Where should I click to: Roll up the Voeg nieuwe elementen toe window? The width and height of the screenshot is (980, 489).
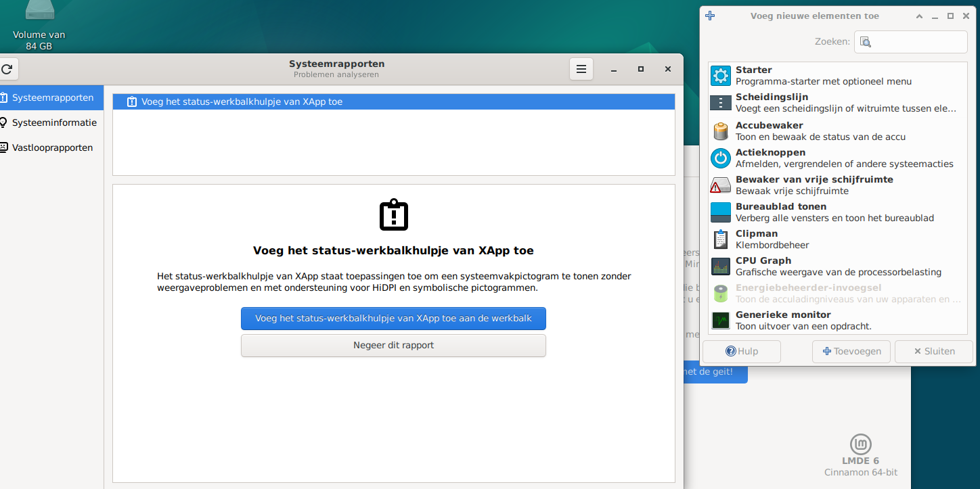pyautogui.click(x=919, y=16)
